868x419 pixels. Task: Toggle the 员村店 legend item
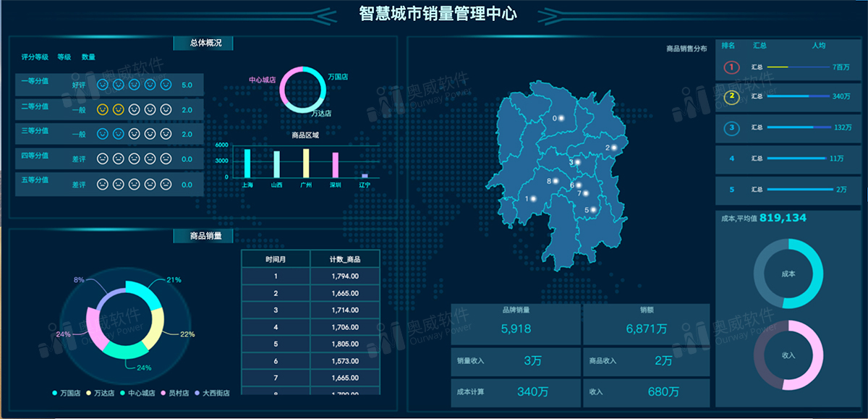coord(174,393)
